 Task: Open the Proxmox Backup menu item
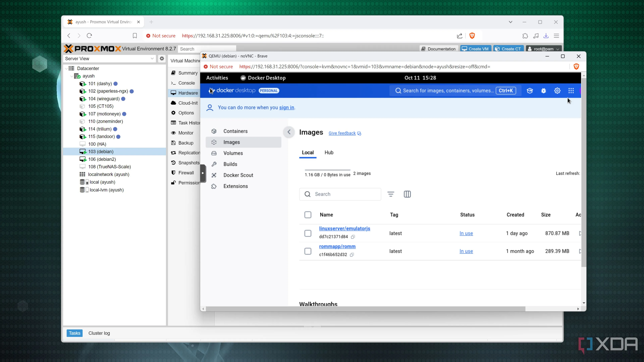184,143
